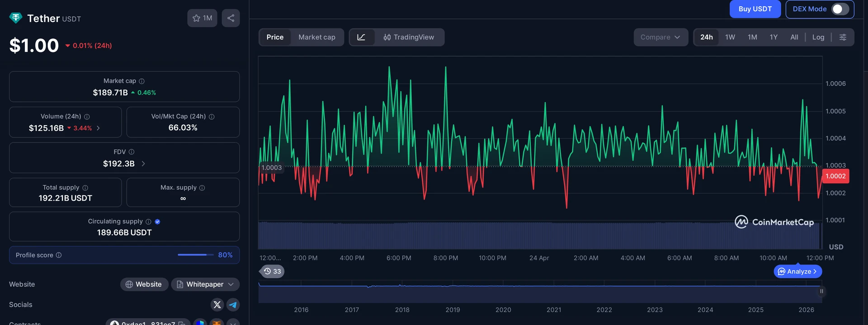Screen dimensions: 868x325
Task: Open the share icon button
Action: click(x=231, y=18)
